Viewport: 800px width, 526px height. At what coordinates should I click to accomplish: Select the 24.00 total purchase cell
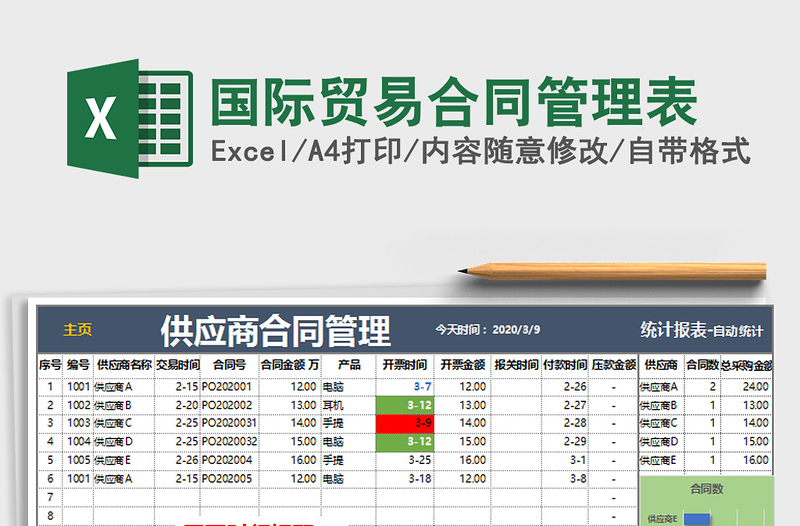tap(747, 387)
